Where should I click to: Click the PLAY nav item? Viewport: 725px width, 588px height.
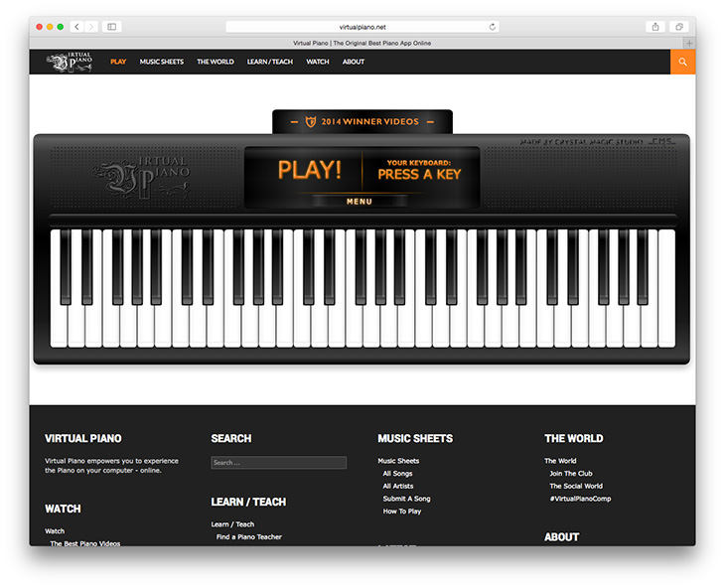click(118, 62)
